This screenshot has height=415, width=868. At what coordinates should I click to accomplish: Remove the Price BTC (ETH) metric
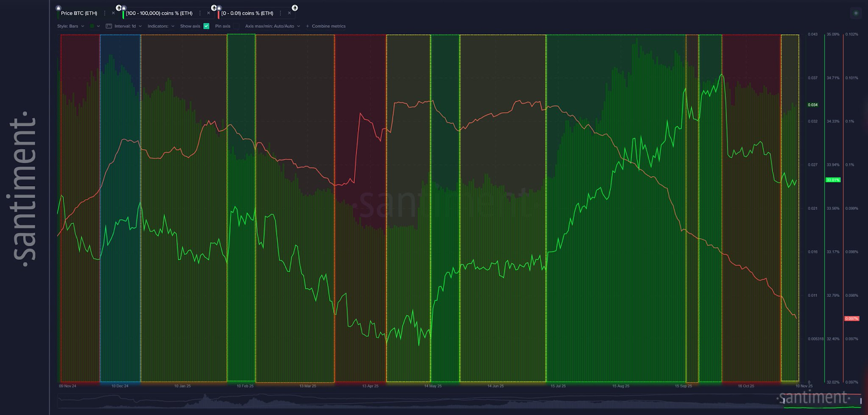point(113,13)
